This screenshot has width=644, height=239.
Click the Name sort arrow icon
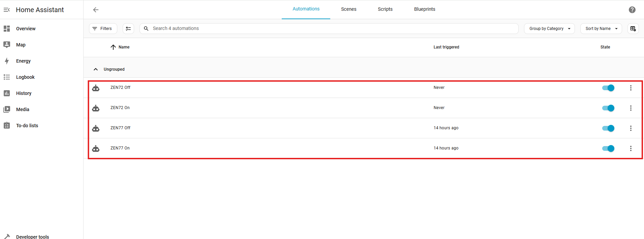(x=113, y=47)
